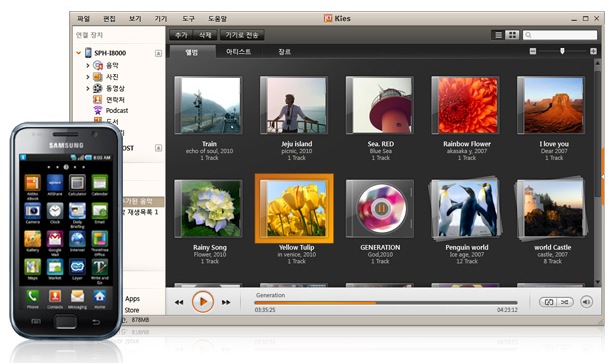
Task: Click the 기기로 전송 transfer button
Action: 242,35
